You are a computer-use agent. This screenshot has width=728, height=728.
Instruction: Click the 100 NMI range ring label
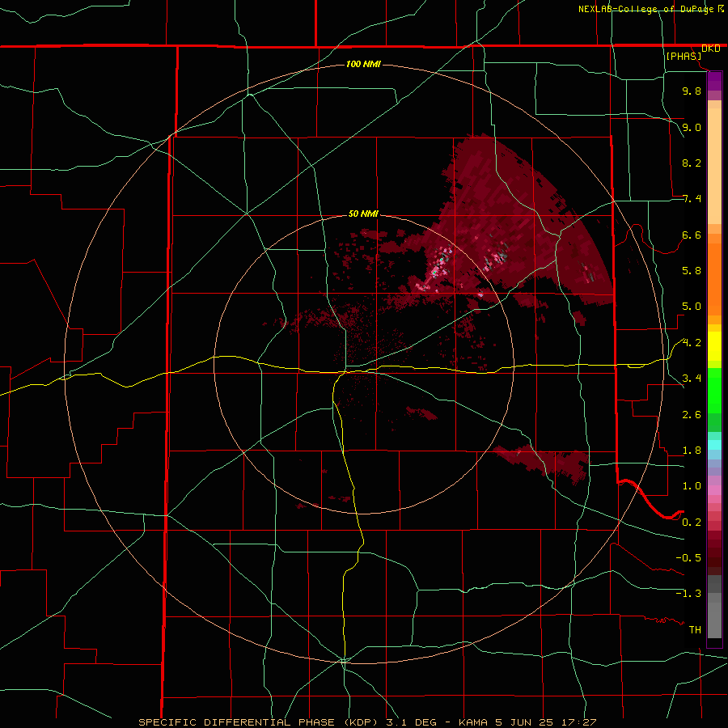click(x=363, y=64)
